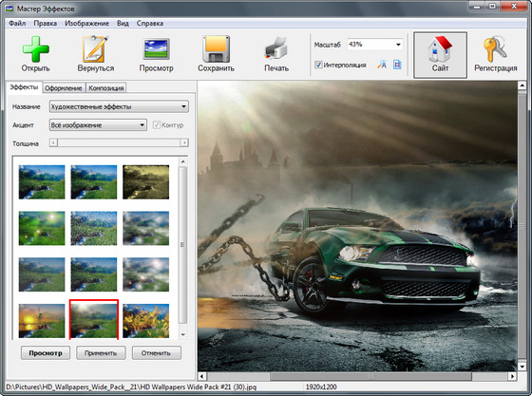Open the Изображение menu
Image resolution: width=532 pixels, height=396 pixels.
click(x=86, y=24)
